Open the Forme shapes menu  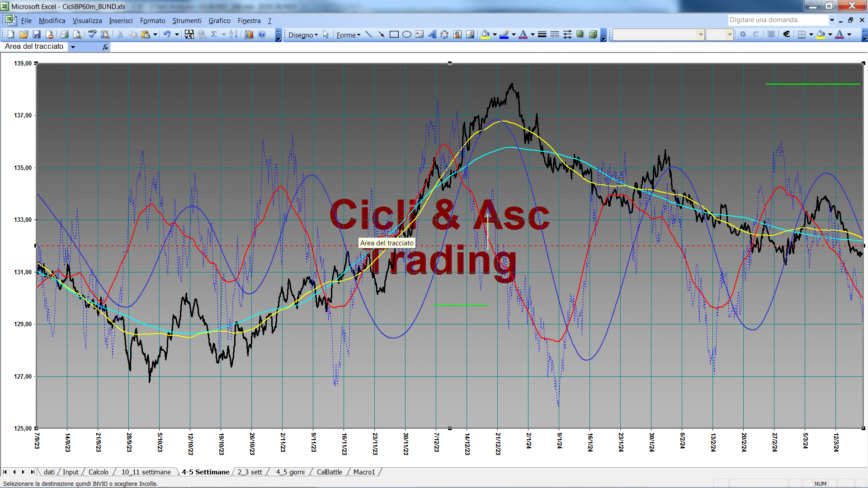pyautogui.click(x=348, y=35)
